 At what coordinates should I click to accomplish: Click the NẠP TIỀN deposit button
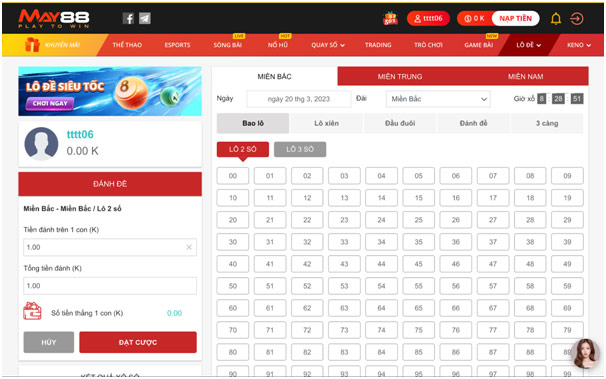(516, 19)
